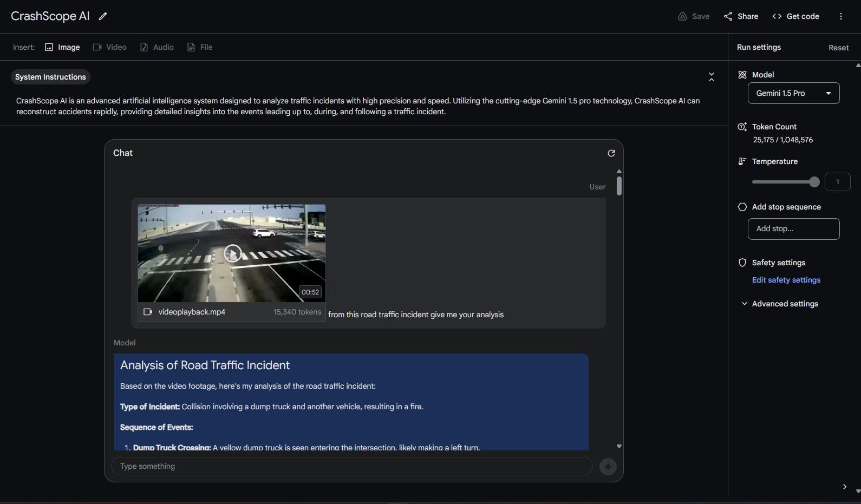Click the chat scrollbar down arrow
The width and height of the screenshot is (861, 504).
click(x=619, y=447)
